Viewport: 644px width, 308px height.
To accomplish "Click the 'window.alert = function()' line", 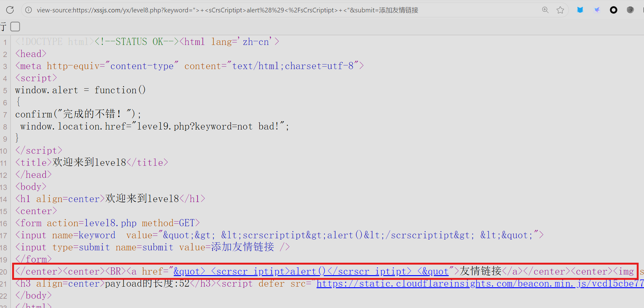I will tap(80, 90).
